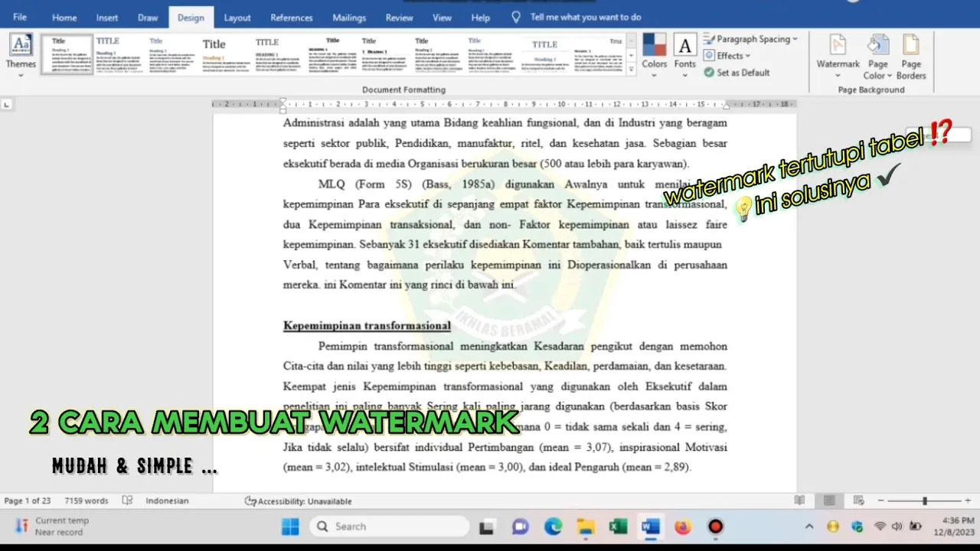Launch Microsoft Edge from the taskbar

[x=553, y=527]
